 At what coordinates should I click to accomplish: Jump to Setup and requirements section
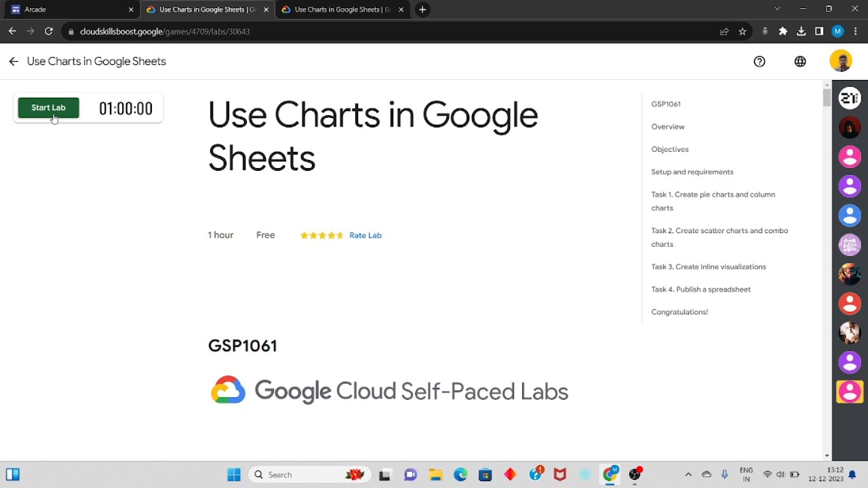coord(692,172)
